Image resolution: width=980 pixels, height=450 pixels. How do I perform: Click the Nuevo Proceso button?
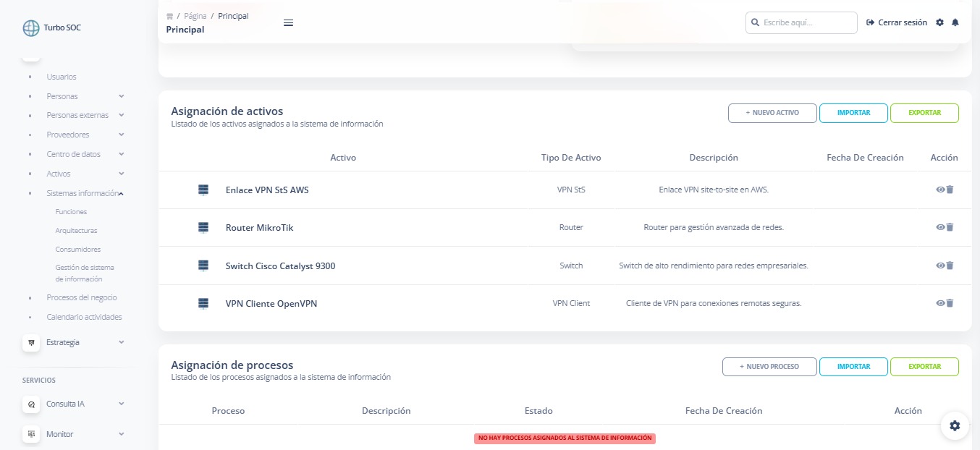pyautogui.click(x=769, y=367)
